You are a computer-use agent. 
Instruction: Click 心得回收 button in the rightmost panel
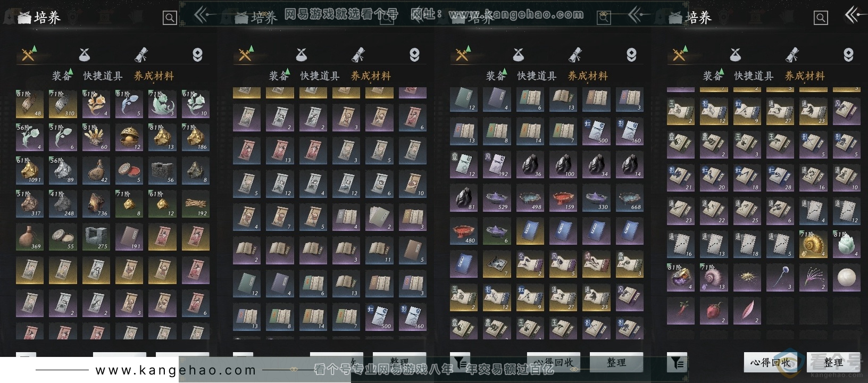click(x=770, y=362)
